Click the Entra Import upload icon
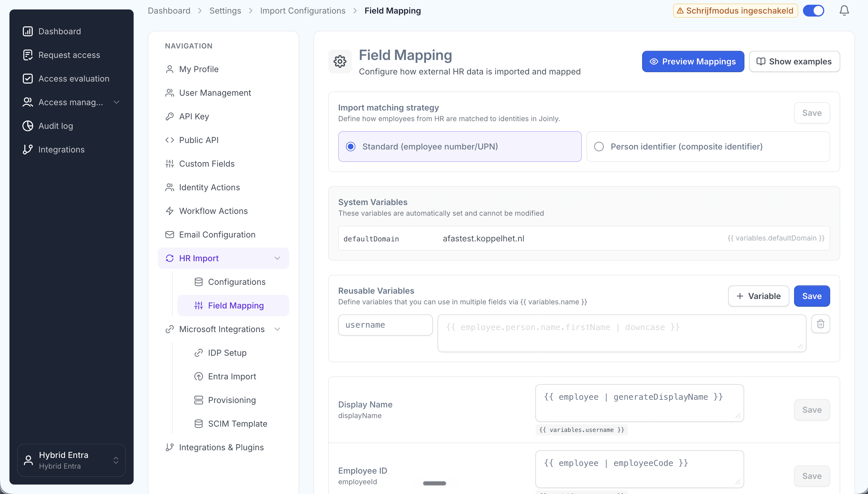Viewport: 868px width, 494px height. 199,376
